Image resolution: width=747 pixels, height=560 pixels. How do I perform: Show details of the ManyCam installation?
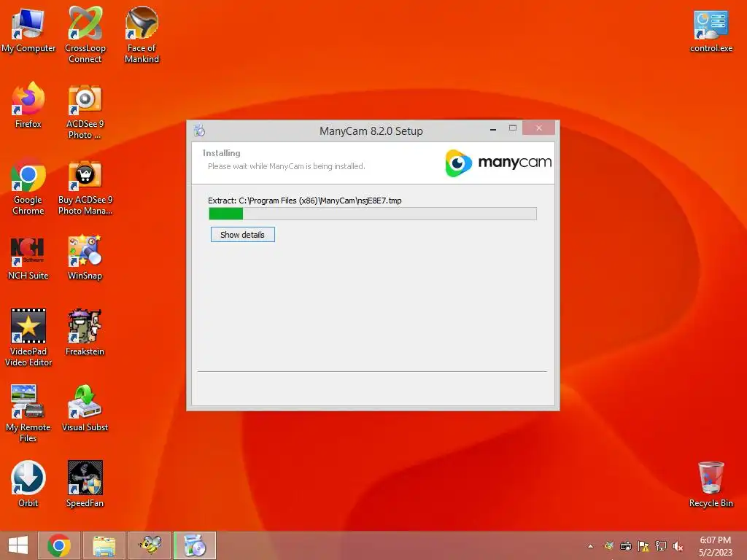242,234
